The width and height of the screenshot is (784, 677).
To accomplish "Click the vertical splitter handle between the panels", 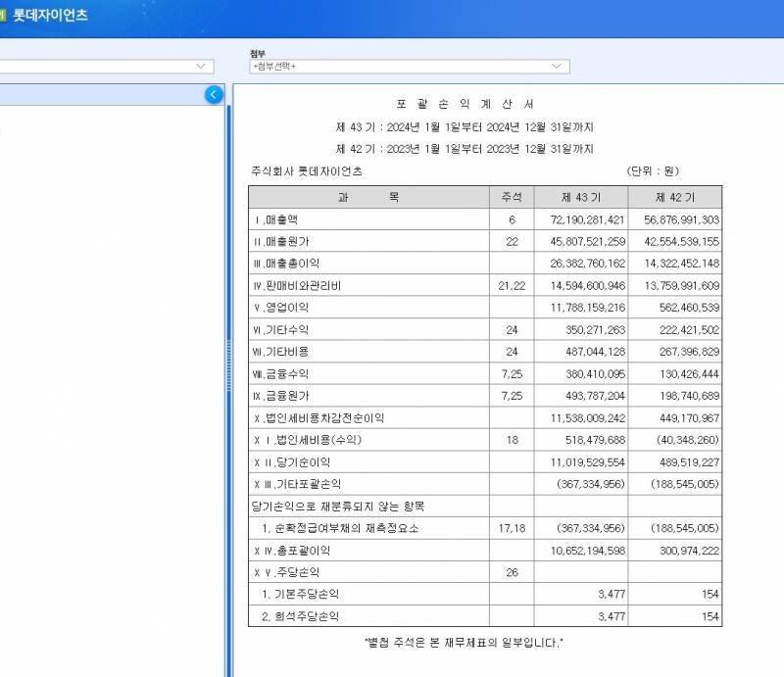I will [x=229, y=365].
